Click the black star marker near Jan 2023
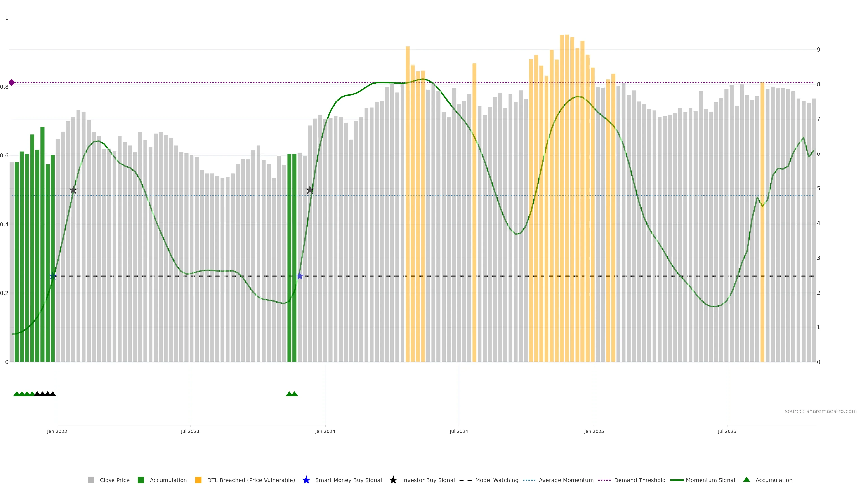 (x=73, y=190)
